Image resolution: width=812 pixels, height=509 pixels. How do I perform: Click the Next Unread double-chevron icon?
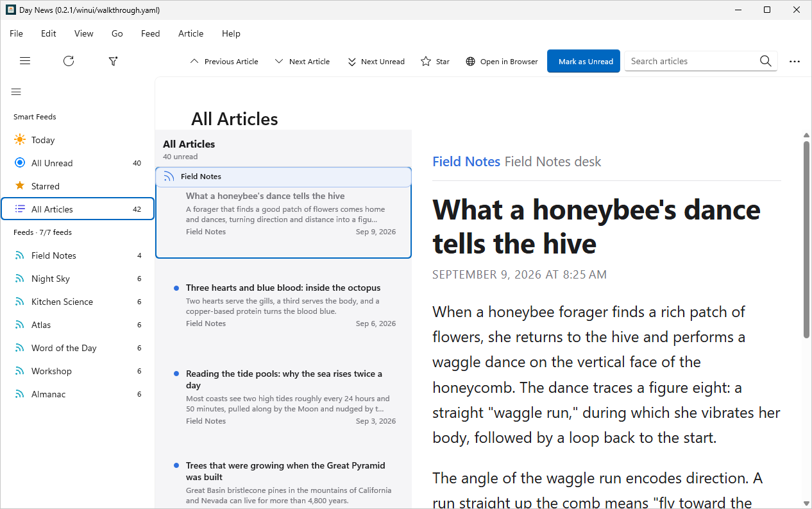[351, 62]
